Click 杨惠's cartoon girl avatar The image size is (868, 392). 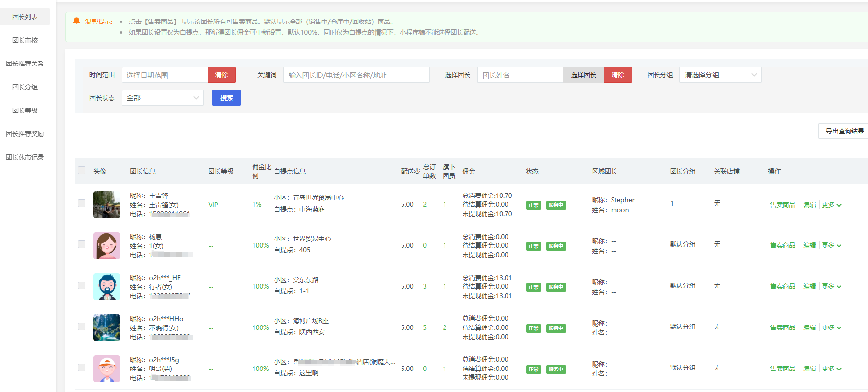click(106, 245)
